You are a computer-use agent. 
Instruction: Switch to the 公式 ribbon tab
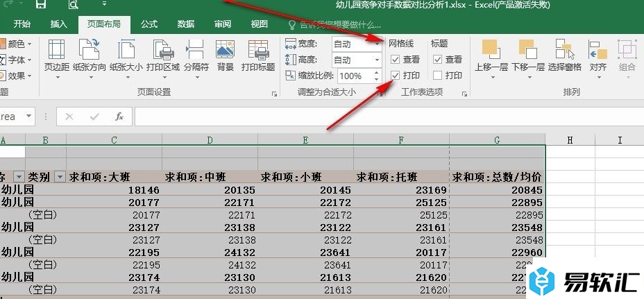pyautogui.click(x=149, y=24)
